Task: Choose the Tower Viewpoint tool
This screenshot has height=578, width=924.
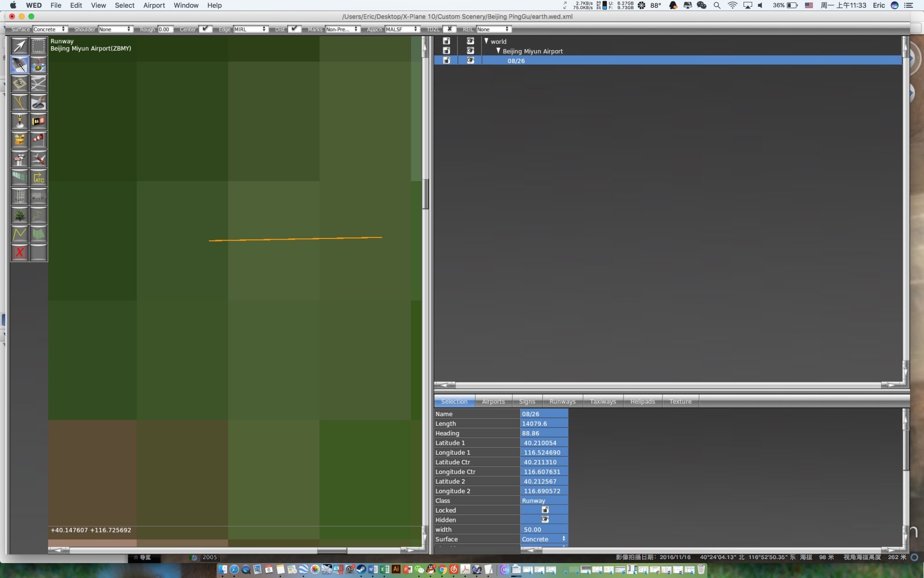Action: (x=19, y=159)
